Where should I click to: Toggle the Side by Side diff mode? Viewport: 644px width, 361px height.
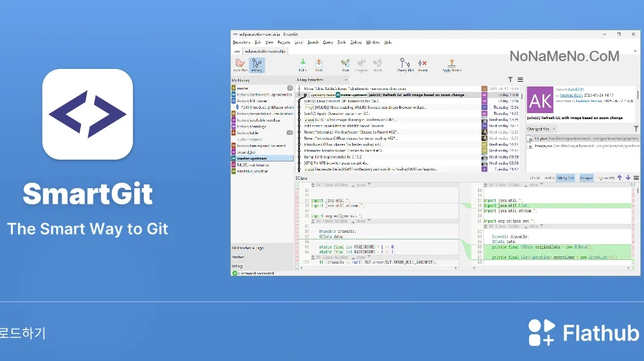[x=565, y=178]
